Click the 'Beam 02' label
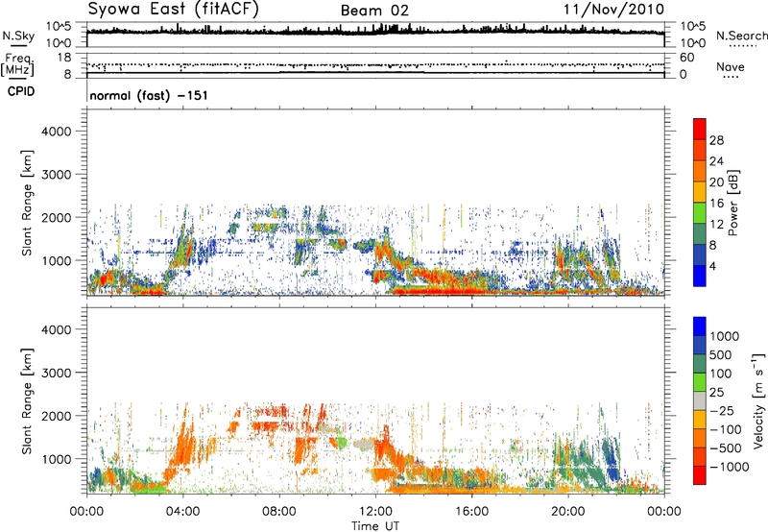The height and width of the screenshot is (532, 768). point(374,11)
